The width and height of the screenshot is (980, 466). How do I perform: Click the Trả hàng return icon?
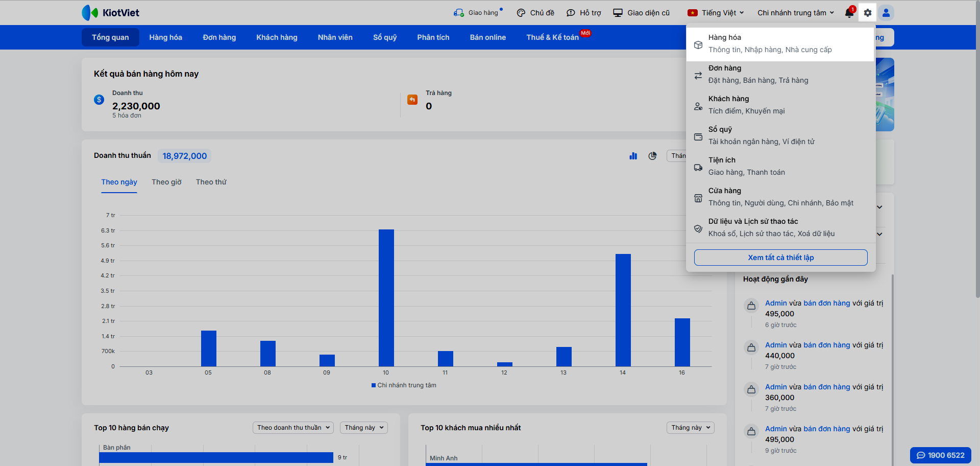[412, 100]
